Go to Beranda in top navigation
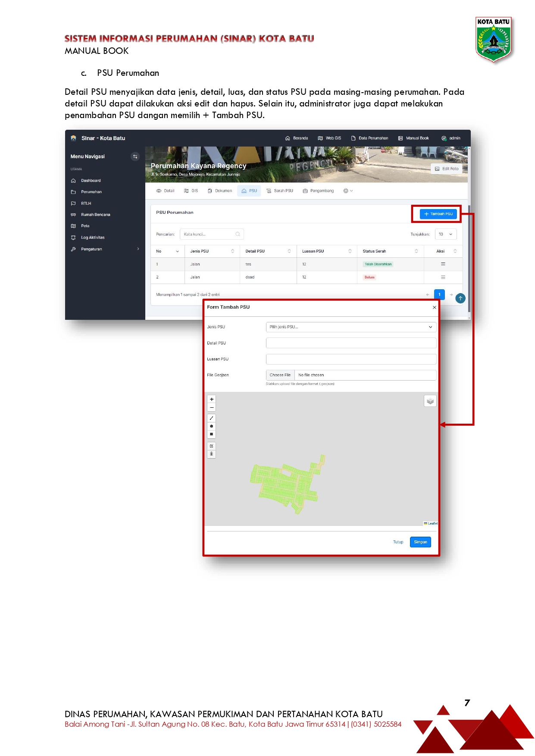Viewport: 535px width, 756px height. click(x=297, y=138)
